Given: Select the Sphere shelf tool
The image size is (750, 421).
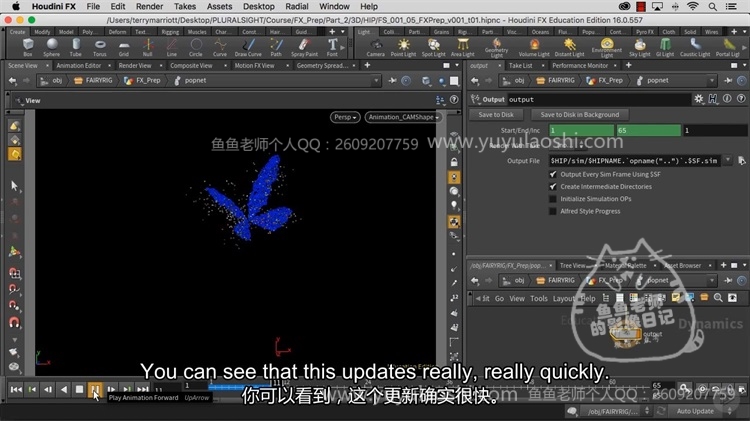Looking at the screenshot, I should [x=52, y=47].
